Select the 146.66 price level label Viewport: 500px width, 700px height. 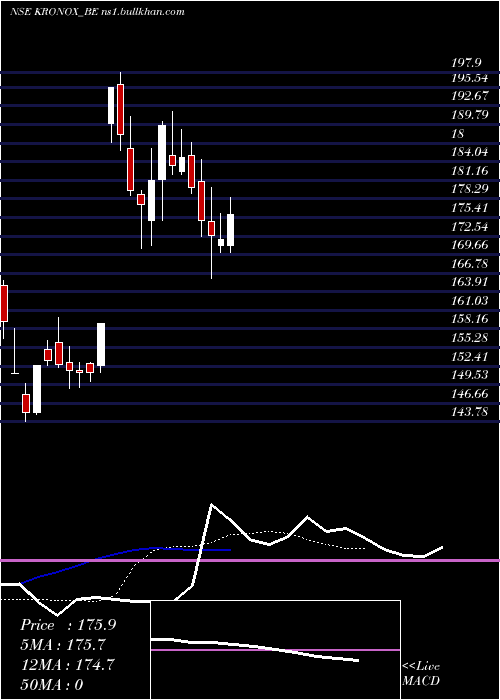[x=469, y=394]
